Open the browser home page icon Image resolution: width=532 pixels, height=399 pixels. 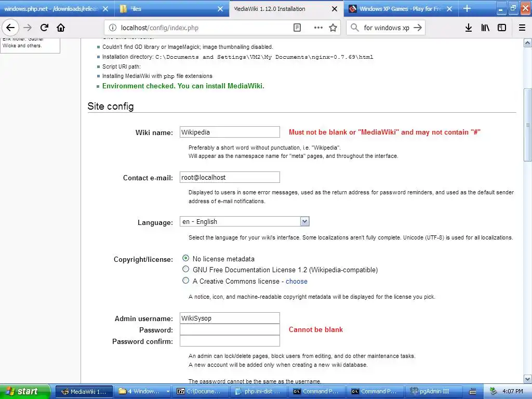(61, 28)
